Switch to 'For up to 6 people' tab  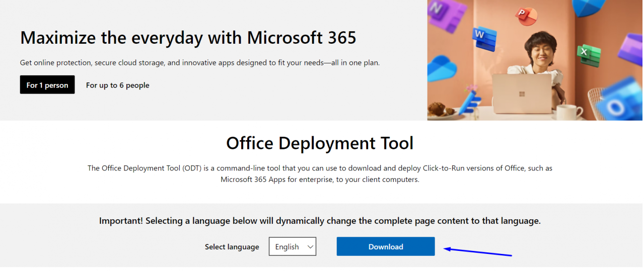point(118,85)
